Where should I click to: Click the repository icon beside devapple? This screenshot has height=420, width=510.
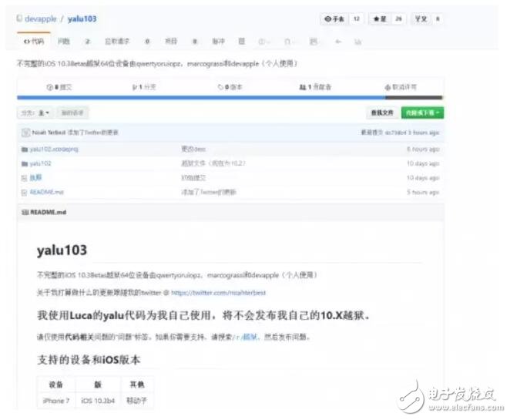[x=19, y=18]
